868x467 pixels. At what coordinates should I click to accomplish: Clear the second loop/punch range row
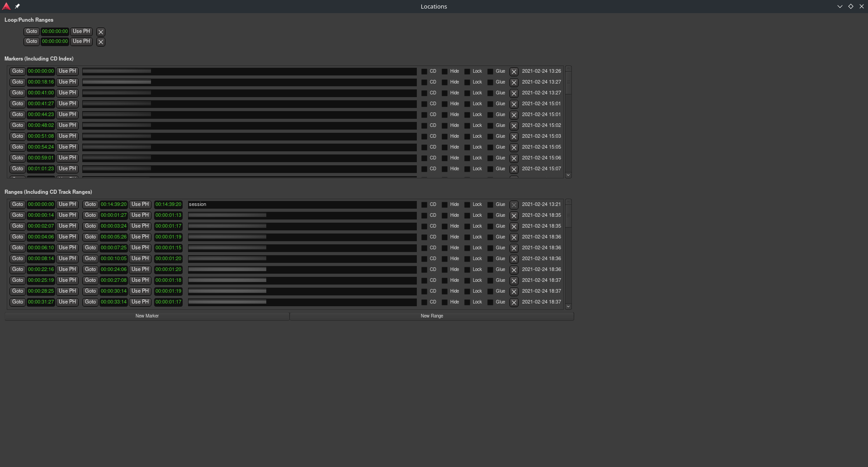click(101, 42)
